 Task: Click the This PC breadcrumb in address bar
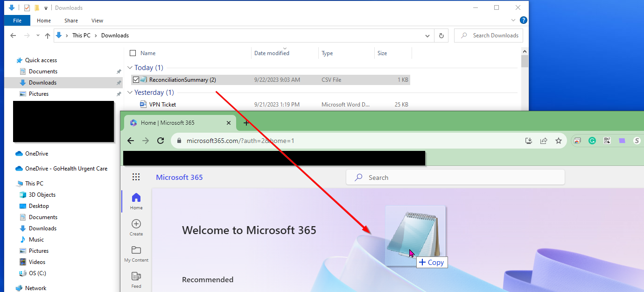click(81, 36)
